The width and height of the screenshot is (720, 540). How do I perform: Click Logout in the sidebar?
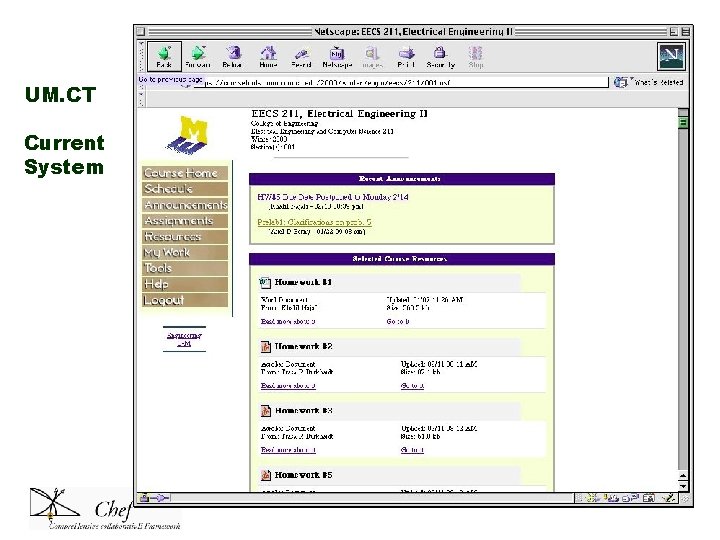[185, 300]
